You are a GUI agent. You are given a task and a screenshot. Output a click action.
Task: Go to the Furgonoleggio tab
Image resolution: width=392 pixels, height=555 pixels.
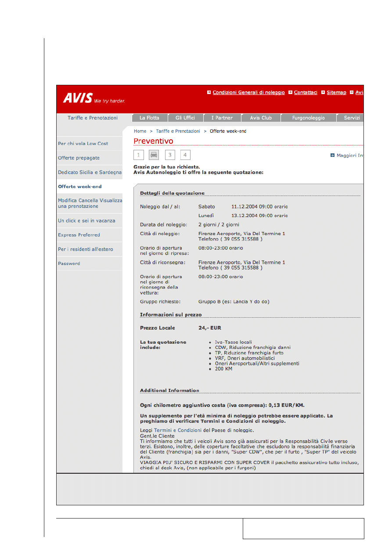(308, 118)
